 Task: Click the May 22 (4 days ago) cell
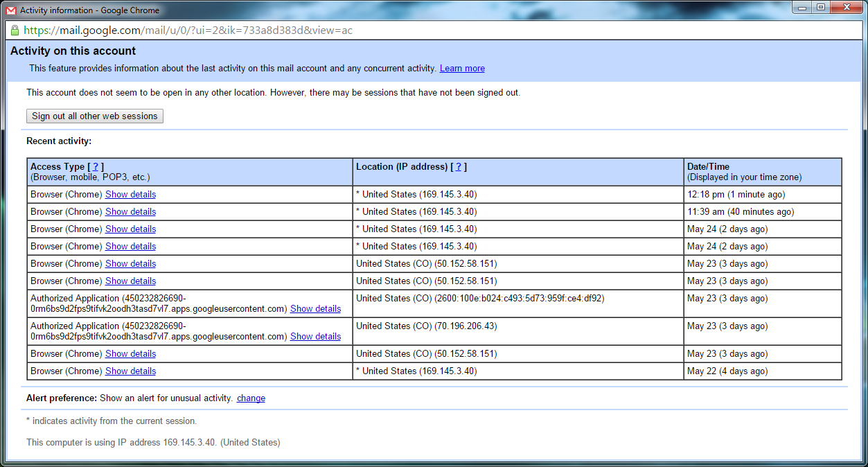tap(763, 371)
